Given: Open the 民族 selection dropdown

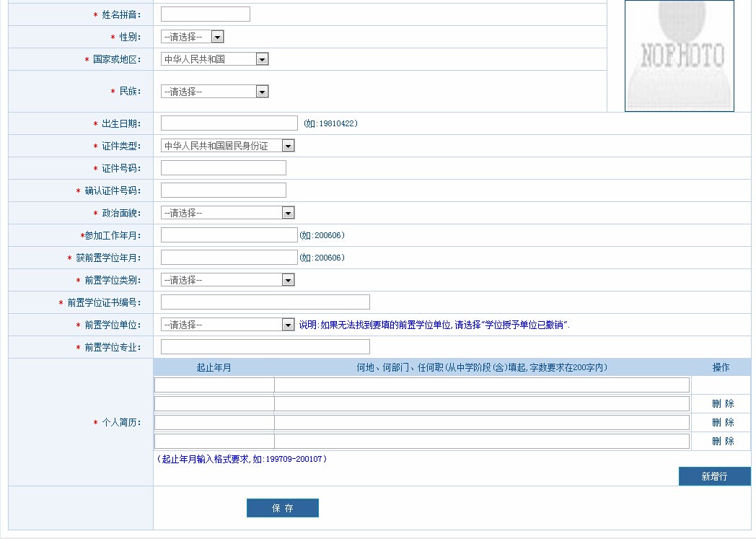Looking at the screenshot, I should click(x=214, y=92).
